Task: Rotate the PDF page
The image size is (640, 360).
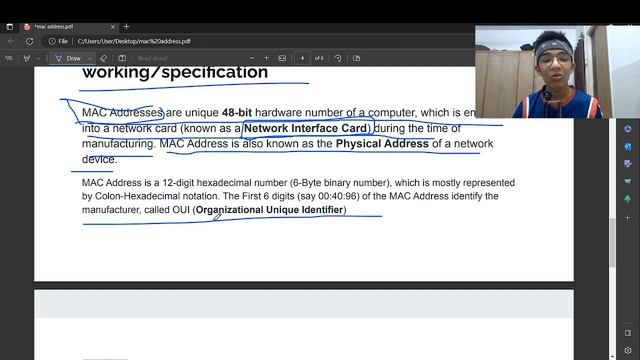Action: (x=338, y=58)
